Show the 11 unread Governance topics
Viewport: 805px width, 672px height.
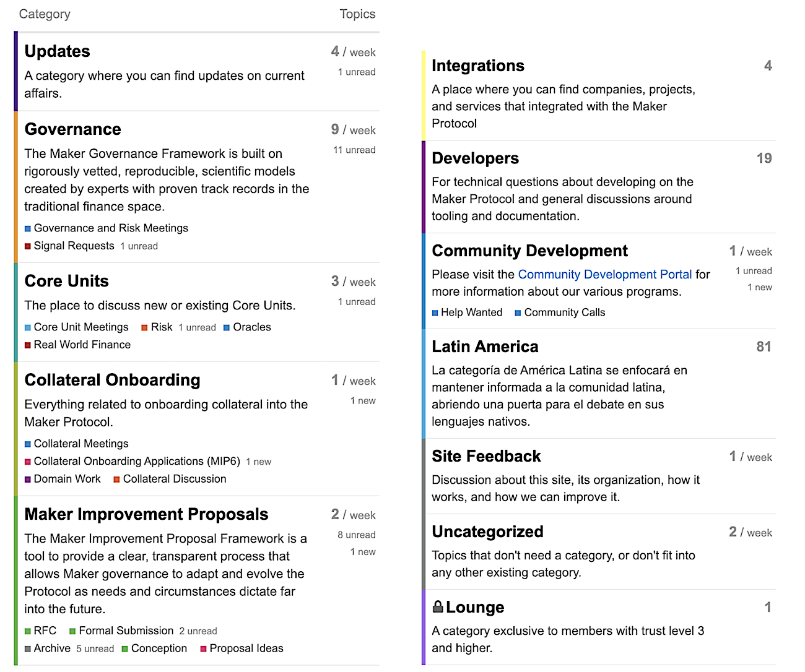[x=354, y=150]
